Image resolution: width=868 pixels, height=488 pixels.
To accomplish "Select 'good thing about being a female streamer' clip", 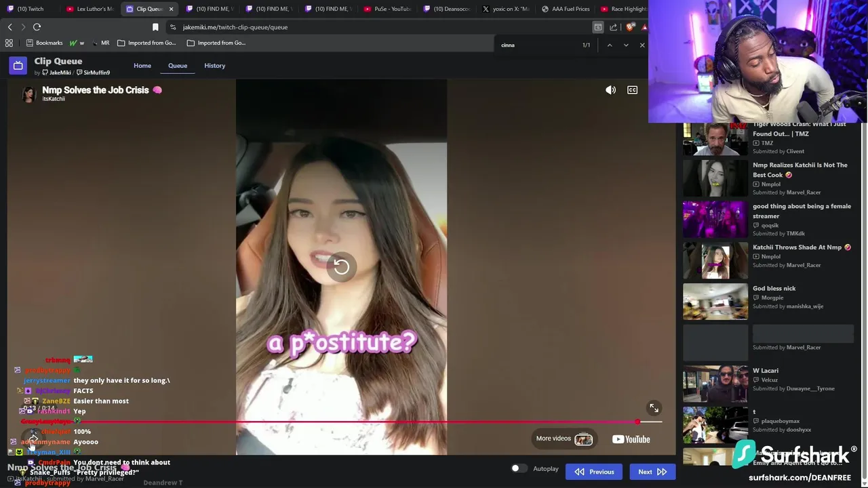I will point(768,220).
